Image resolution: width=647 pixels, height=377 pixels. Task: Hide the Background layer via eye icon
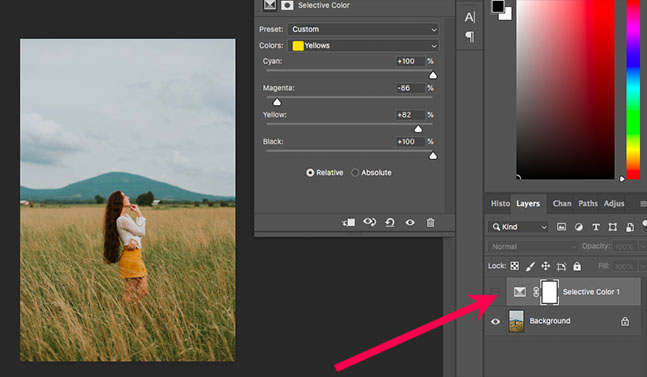tap(495, 321)
